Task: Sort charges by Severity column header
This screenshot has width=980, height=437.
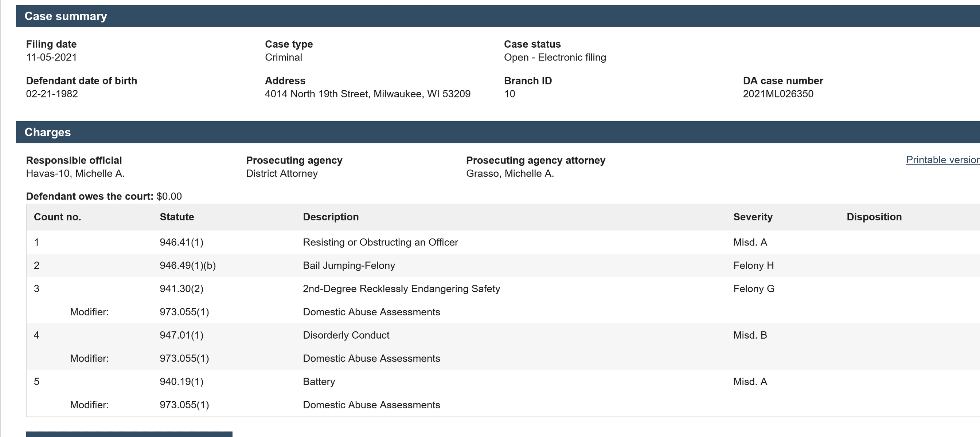Action: [753, 217]
